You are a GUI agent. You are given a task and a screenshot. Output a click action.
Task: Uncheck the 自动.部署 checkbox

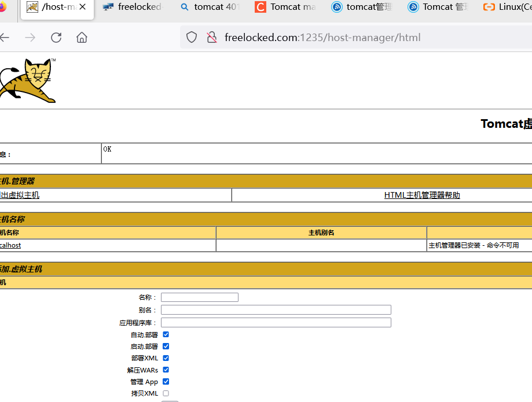pyautogui.click(x=166, y=334)
